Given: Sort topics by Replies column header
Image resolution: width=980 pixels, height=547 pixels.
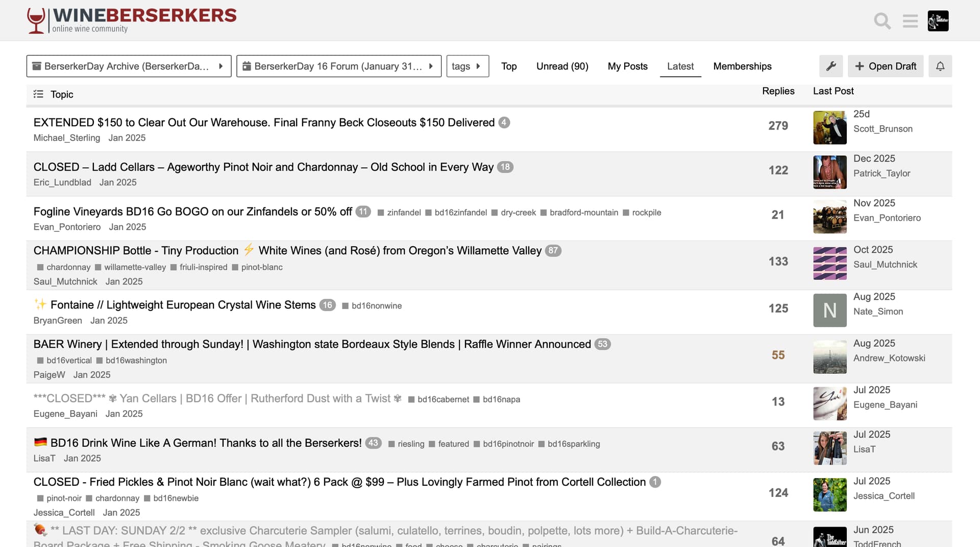Looking at the screenshot, I should point(778,91).
